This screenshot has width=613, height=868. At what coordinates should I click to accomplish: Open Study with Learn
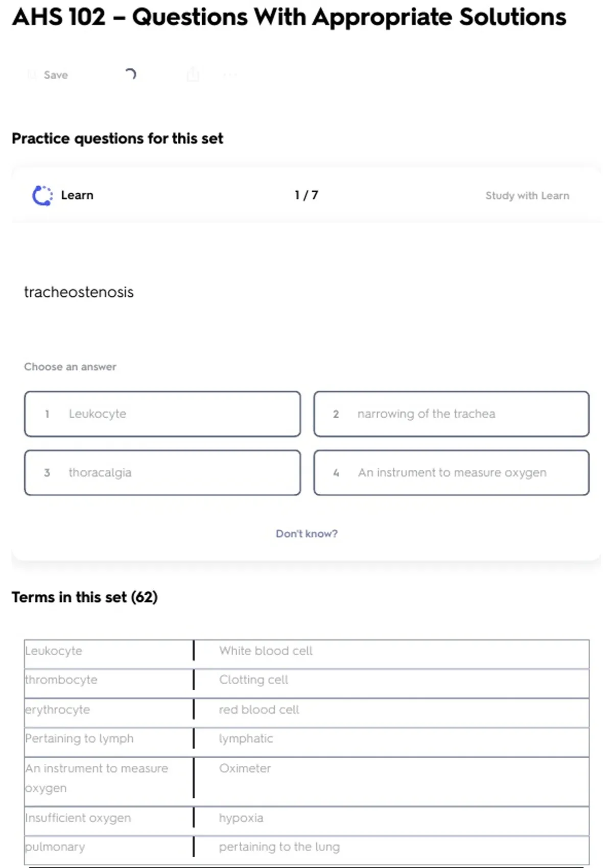pyautogui.click(x=527, y=196)
